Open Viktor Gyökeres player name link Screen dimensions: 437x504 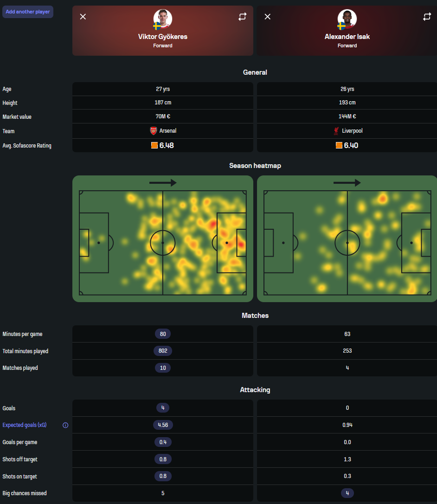(163, 37)
